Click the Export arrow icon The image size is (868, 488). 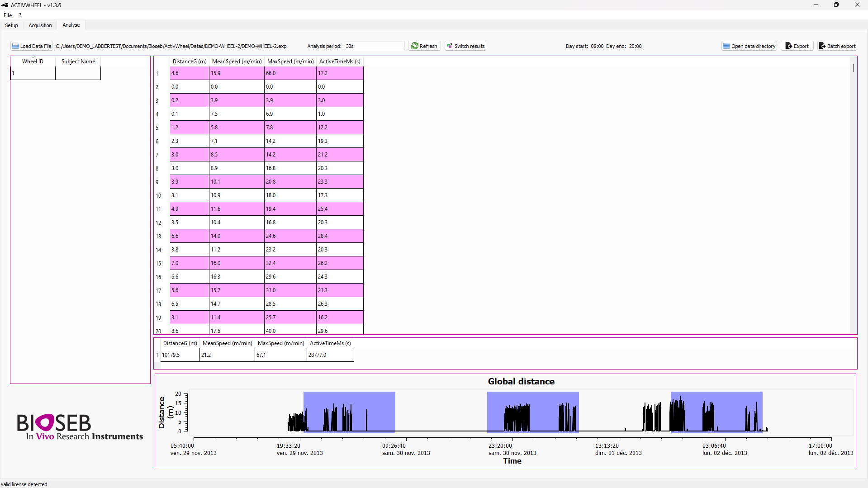(x=789, y=46)
